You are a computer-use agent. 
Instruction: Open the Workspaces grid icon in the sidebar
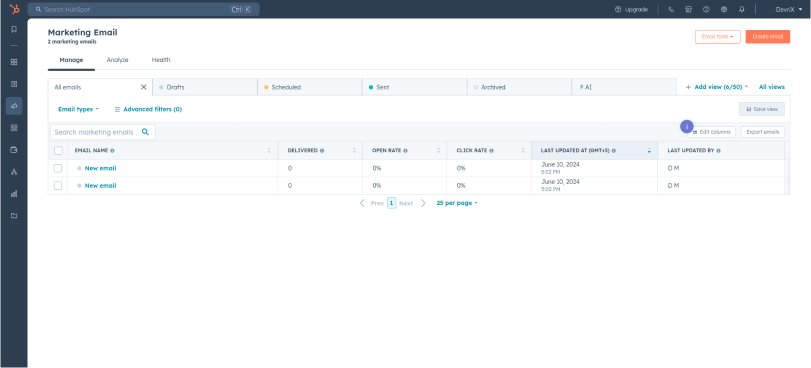pyautogui.click(x=14, y=62)
